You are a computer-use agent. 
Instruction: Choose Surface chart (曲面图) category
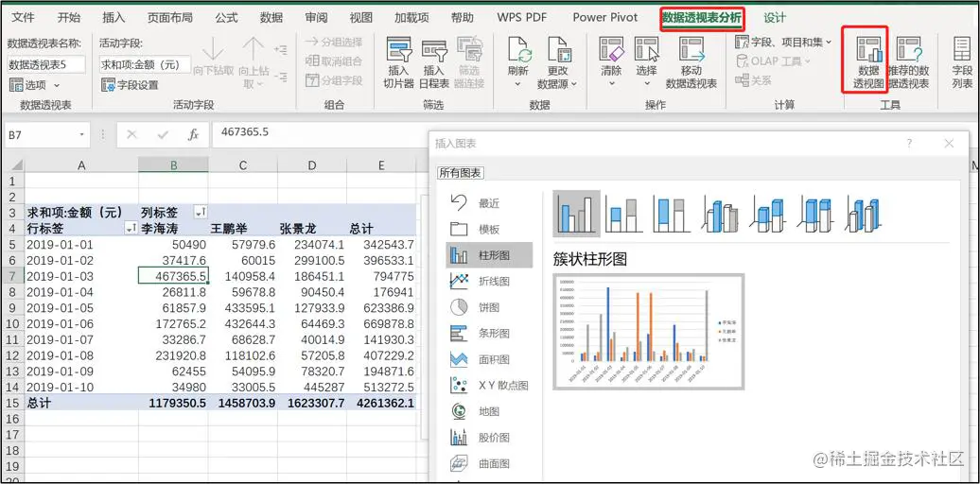(489, 463)
